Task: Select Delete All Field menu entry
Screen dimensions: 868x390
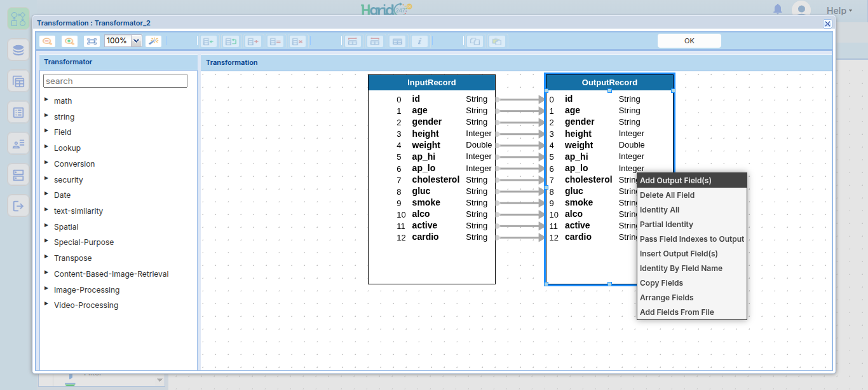Action: point(692,195)
